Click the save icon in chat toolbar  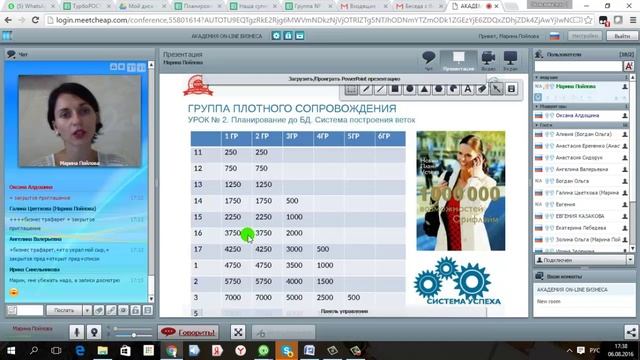click(x=148, y=310)
